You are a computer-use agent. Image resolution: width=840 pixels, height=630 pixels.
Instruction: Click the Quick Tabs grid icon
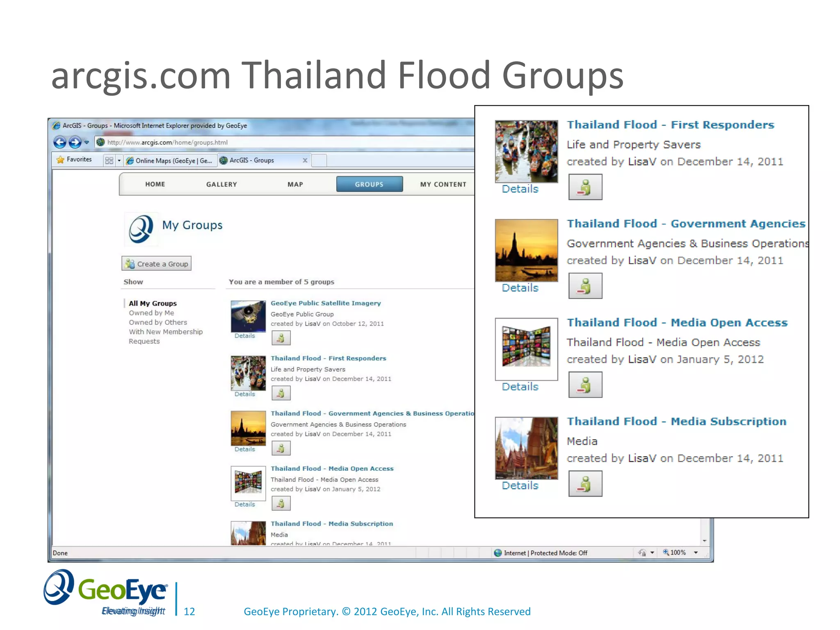click(109, 160)
